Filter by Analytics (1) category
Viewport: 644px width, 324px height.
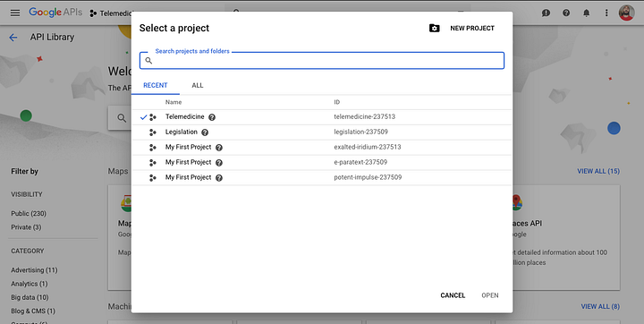(30, 284)
